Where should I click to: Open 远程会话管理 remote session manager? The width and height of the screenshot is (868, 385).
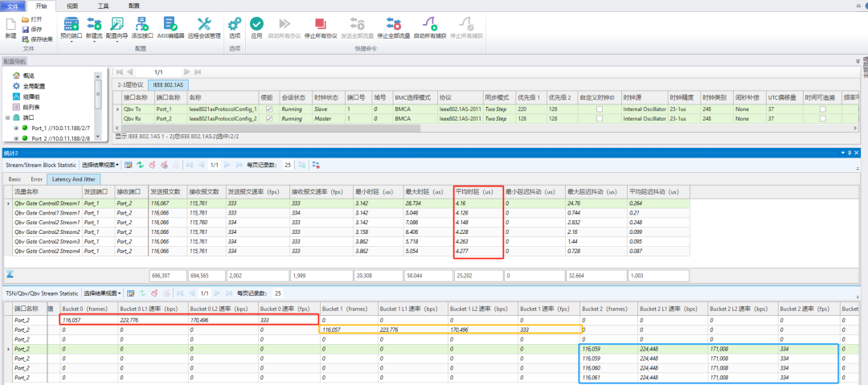(204, 27)
